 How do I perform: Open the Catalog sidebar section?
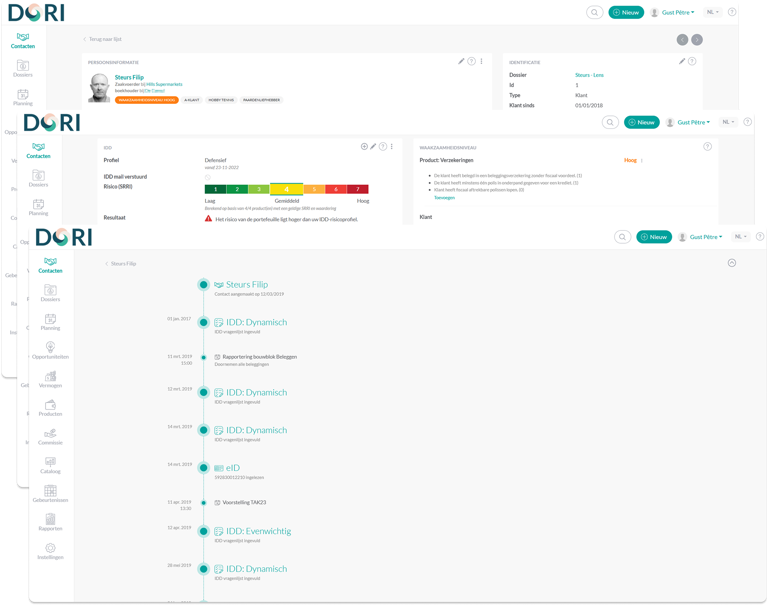[x=50, y=465]
